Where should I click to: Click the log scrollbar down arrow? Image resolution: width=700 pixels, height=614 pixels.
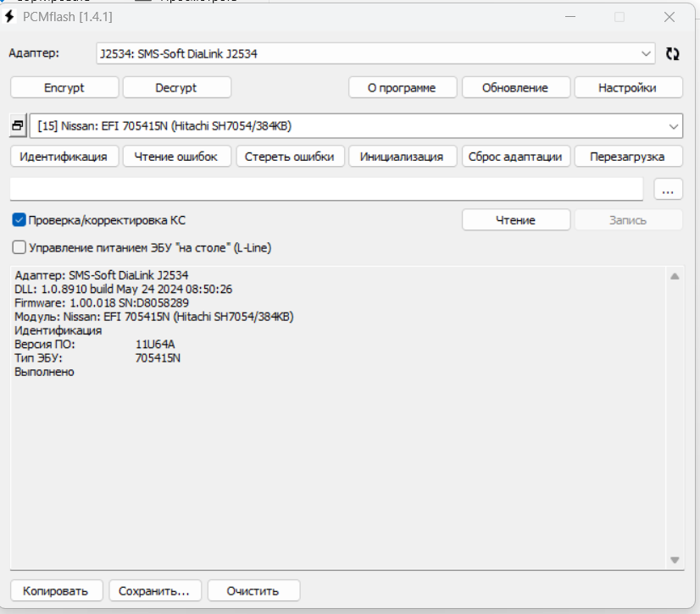click(675, 560)
